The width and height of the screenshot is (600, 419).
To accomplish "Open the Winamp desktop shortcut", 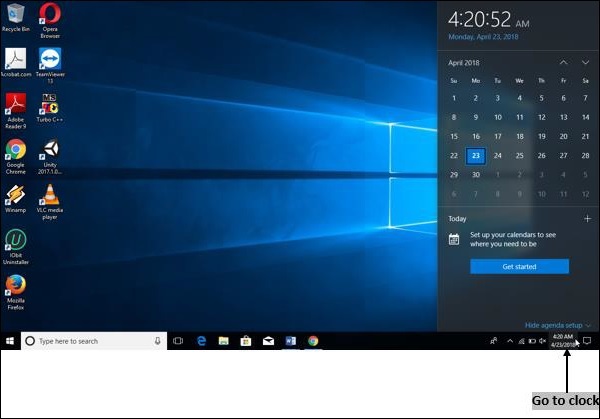I will pyautogui.click(x=15, y=195).
